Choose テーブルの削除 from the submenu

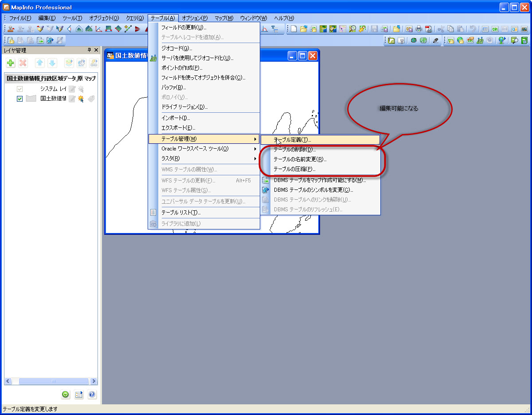320,150
